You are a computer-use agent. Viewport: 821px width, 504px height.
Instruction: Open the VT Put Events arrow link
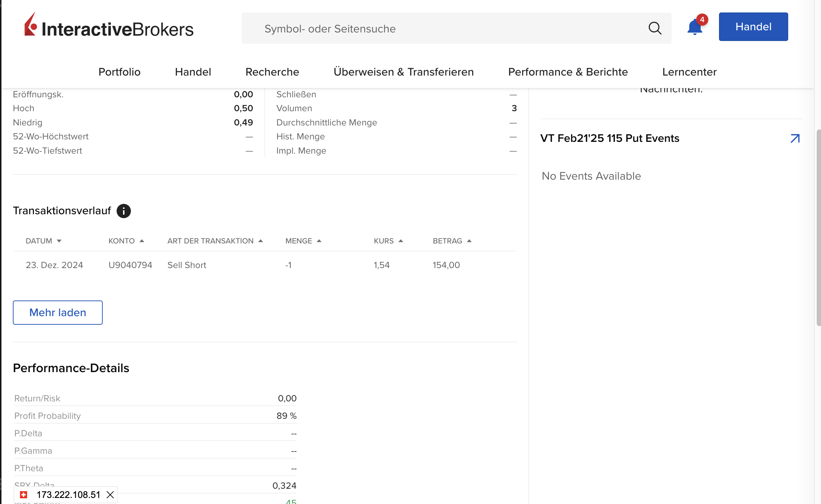[x=795, y=138]
